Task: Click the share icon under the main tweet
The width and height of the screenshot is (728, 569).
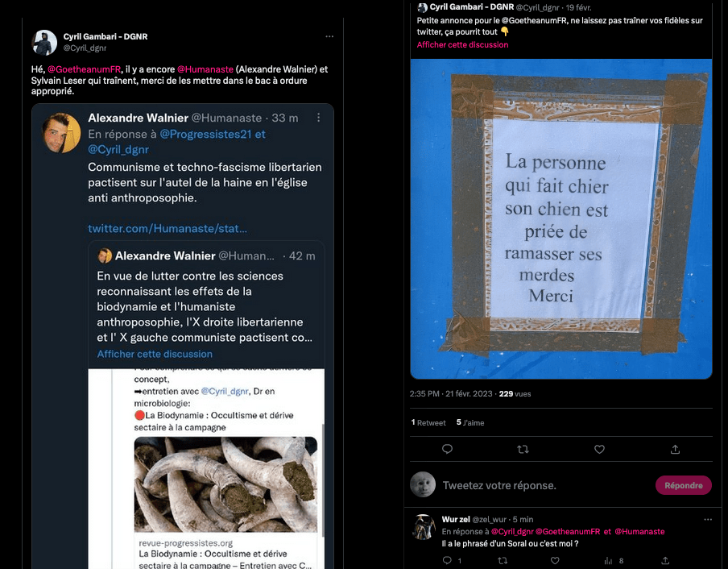Action: coord(675,449)
